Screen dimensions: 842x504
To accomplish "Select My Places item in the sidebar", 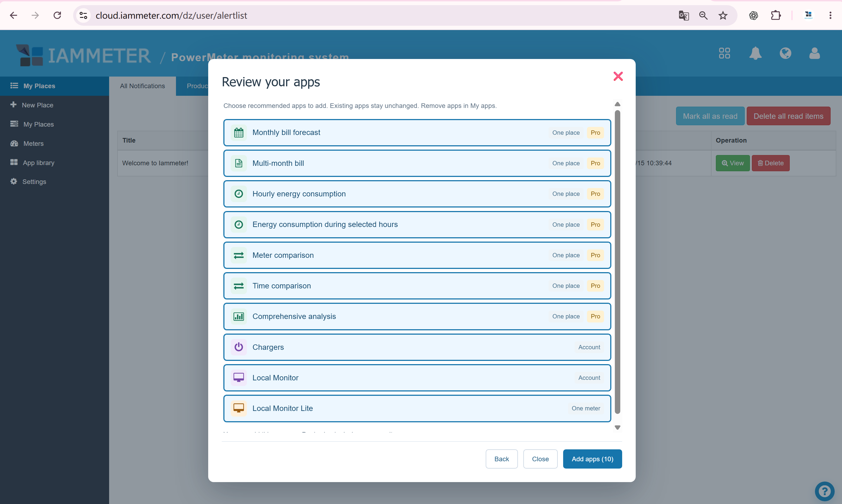I will pos(54,124).
